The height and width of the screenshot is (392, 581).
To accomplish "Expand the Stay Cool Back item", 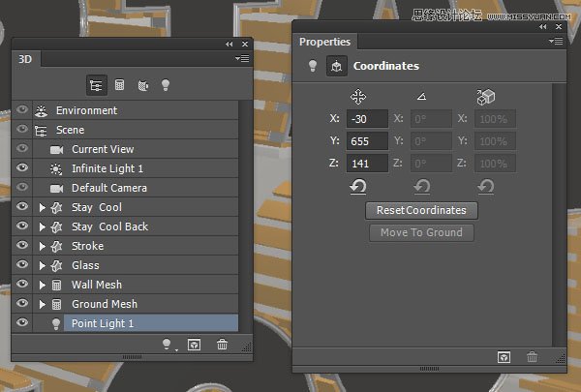I will [43, 226].
